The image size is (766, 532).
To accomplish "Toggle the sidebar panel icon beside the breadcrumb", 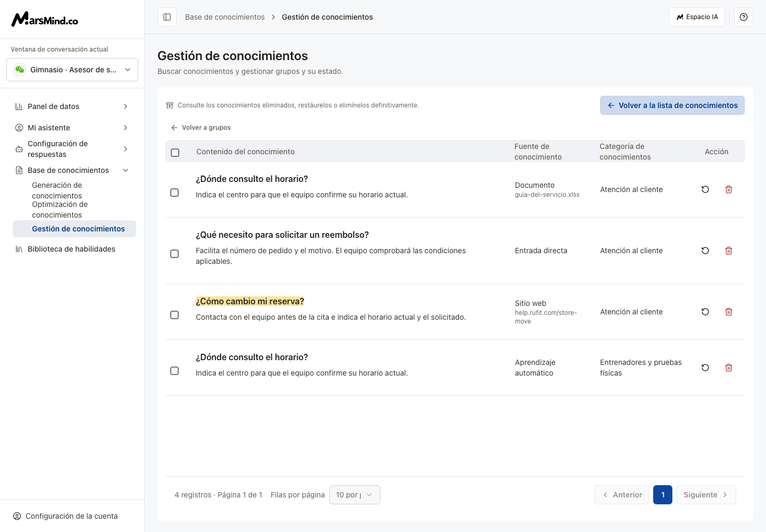I will click(167, 17).
